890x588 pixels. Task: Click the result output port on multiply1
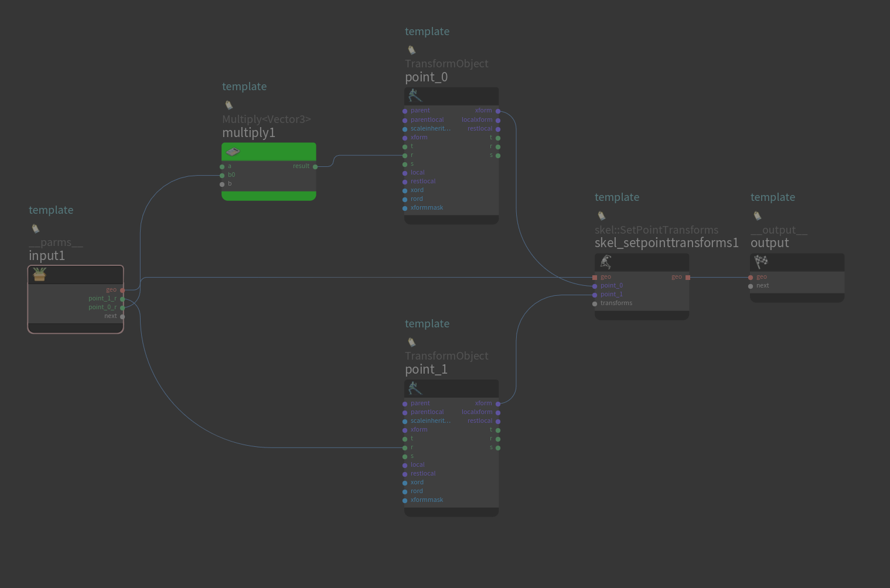[315, 166]
